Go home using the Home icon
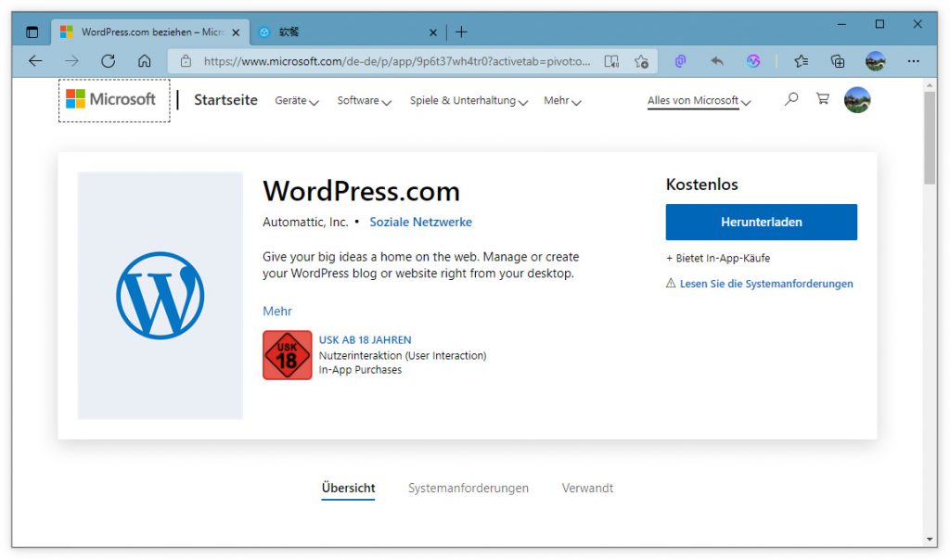The image size is (950, 560). coord(144,60)
